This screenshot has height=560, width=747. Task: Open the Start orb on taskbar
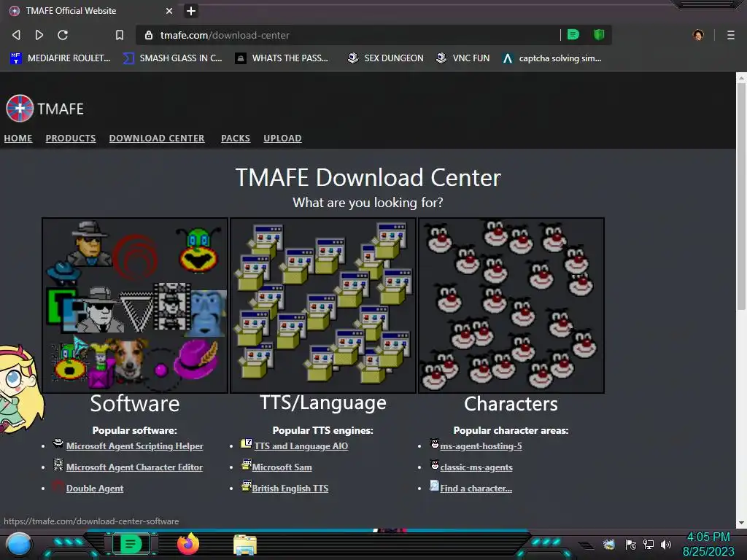coord(19,544)
